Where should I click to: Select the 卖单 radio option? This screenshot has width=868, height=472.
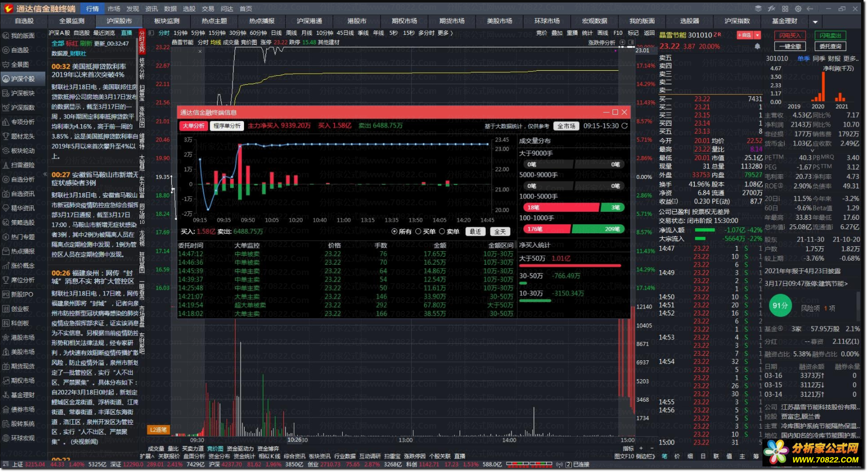point(449,231)
